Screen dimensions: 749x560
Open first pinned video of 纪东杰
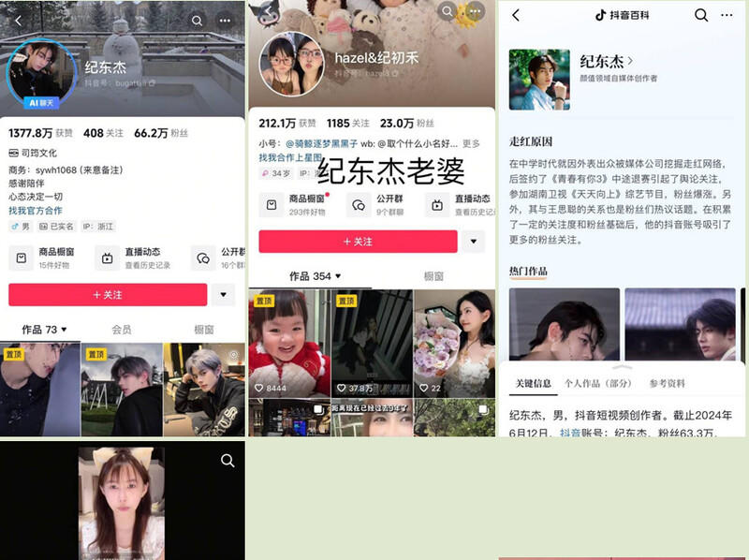click(x=40, y=390)
